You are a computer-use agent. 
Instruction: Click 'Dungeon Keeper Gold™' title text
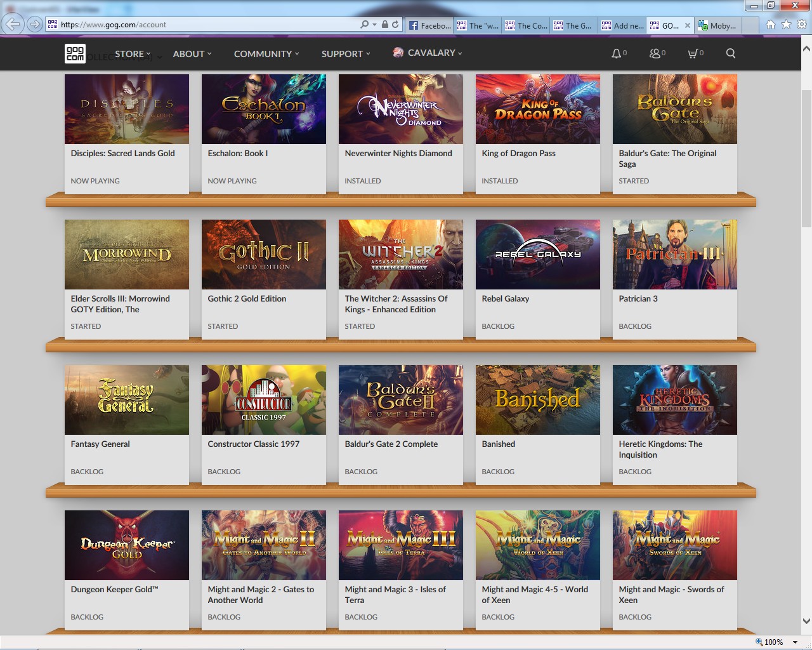point(114,590)
